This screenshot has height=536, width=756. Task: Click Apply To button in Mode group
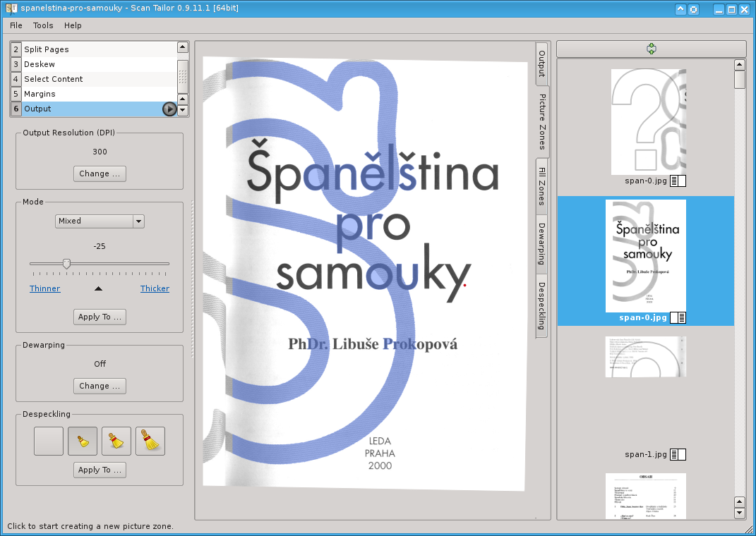coord(100,317)
